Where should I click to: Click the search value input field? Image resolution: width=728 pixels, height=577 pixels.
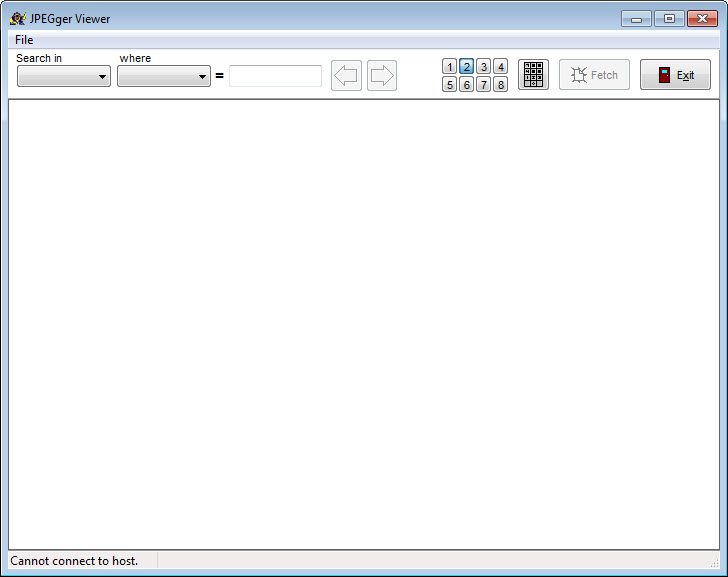[275, 76]
